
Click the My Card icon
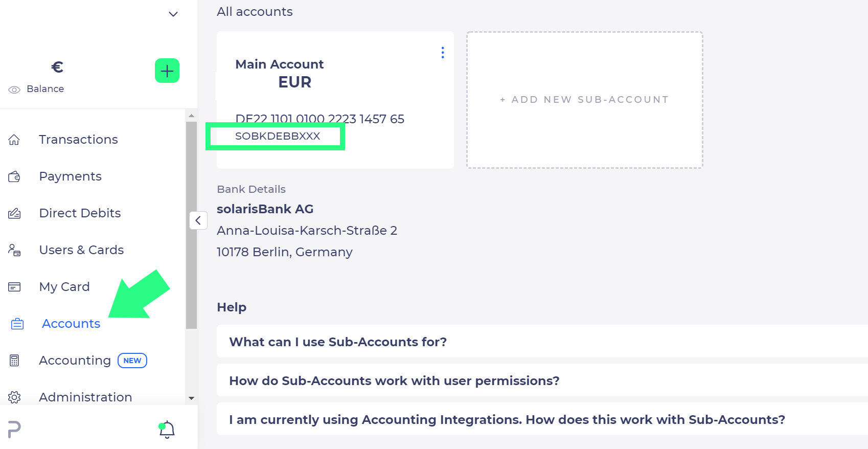pyautogui.click(x=14, y=287)
